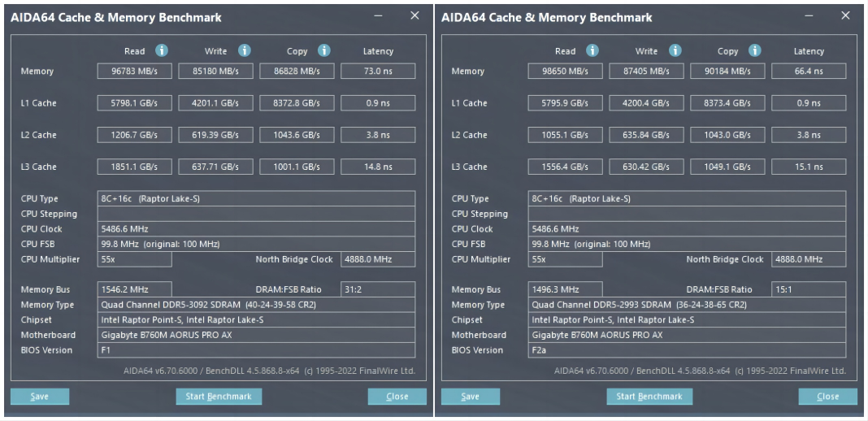Click the Close button in left window
Screen dimensions: 868x421
coord(397,397)
